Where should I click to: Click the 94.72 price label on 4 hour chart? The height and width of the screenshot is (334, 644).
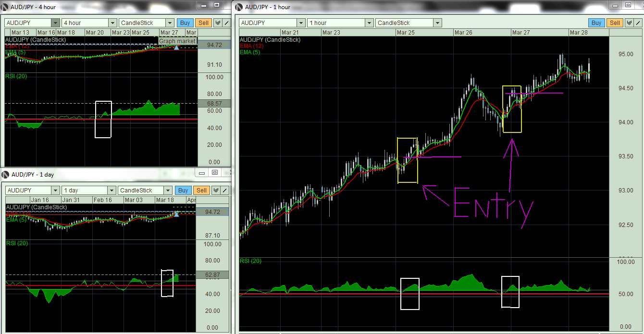pyautogui.click(x=213, y=45)
